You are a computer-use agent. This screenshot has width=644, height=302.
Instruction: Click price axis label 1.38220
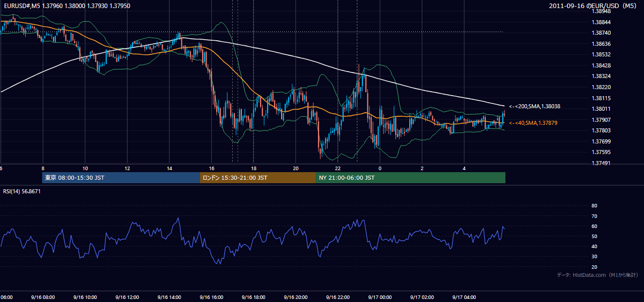[602, 87]
